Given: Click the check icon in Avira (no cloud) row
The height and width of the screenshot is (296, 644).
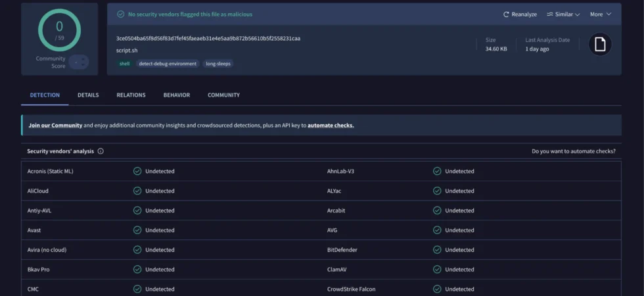Looking at the screenshot, I should point(137,250).
